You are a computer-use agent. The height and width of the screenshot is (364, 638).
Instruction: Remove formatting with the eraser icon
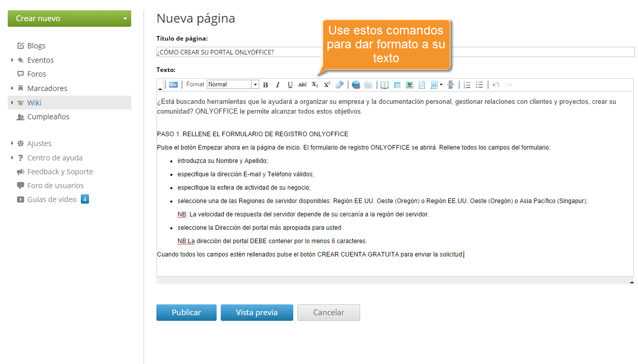coord(340,84)
